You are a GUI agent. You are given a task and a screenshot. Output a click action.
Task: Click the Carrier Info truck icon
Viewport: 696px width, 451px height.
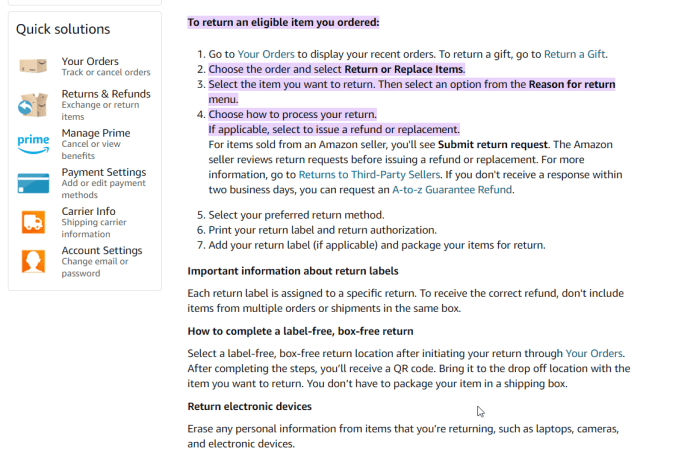point(33,222)
